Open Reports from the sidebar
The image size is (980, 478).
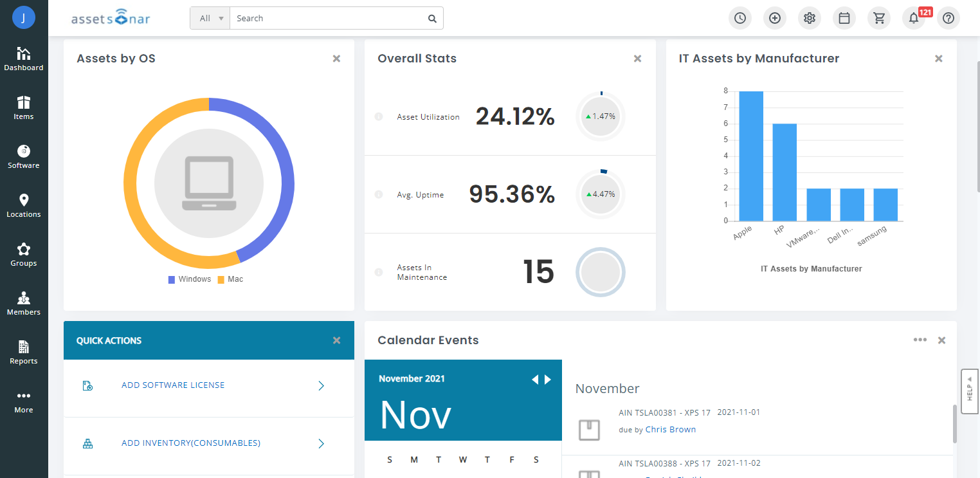coord(24,353)
